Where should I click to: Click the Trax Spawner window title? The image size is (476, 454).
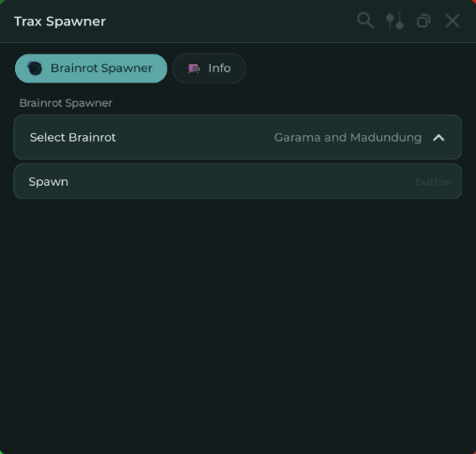[x=60, y=22]
